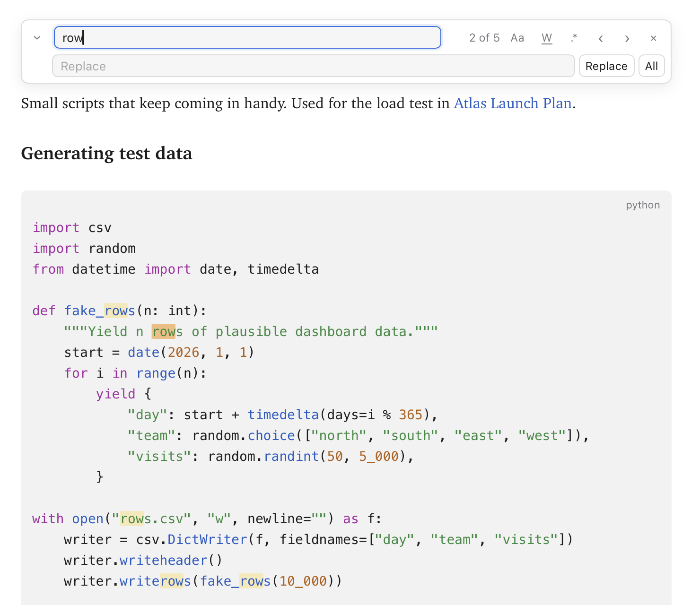Click the DictWriter call in code
Image resolution: width=700 pixels, height=605 pixels.
208,539
